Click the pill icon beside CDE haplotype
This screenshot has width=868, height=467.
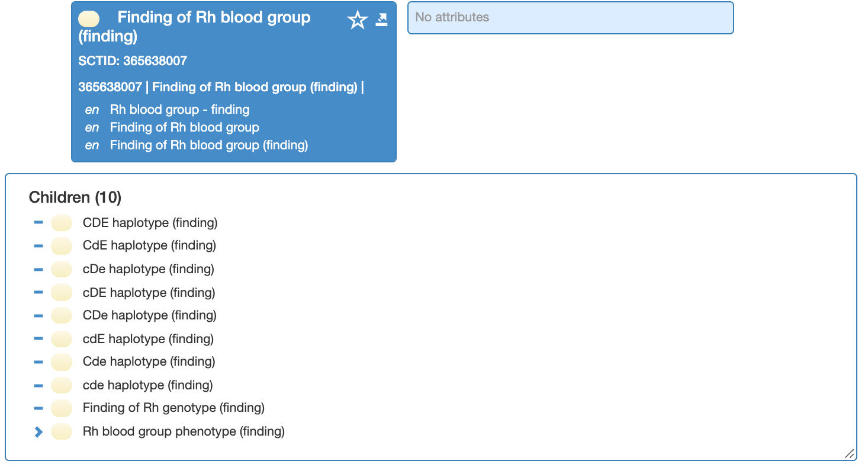point(62,223)
